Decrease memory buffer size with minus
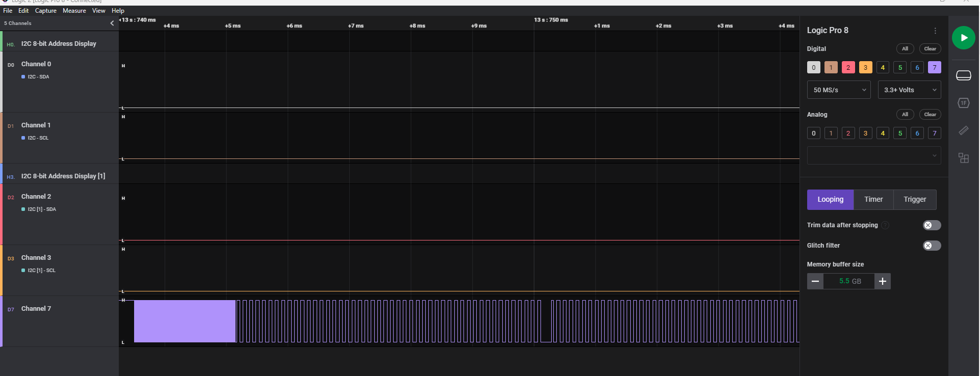Viewport: 980px width, 376px height. 815,281
